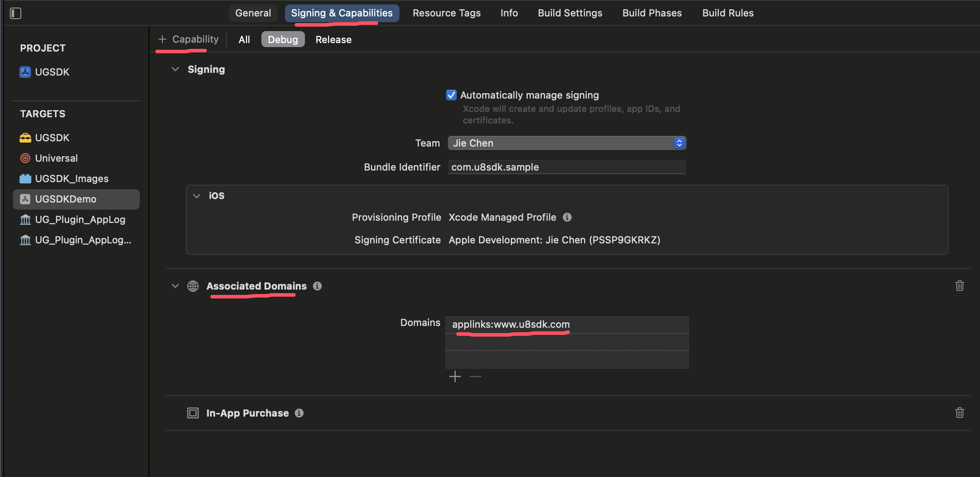This screenshot has height=477, width=980.
Task: Open the Resource Tags tab
Action: click(447, 13)
